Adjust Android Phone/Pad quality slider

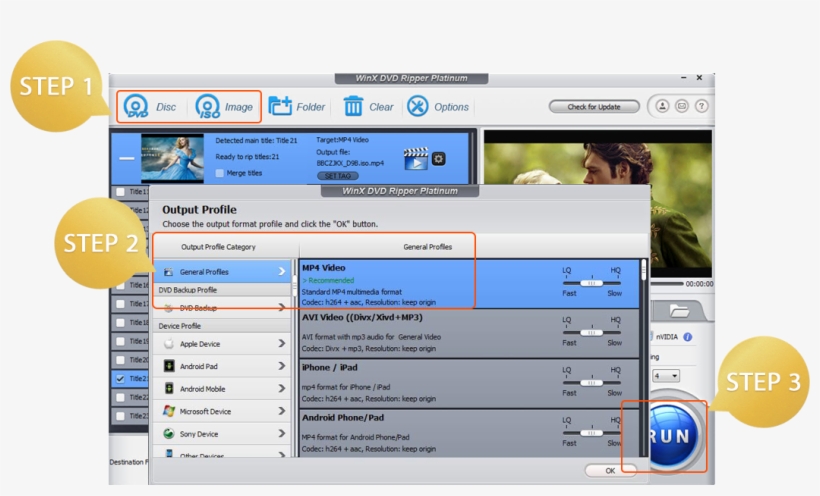592,433
